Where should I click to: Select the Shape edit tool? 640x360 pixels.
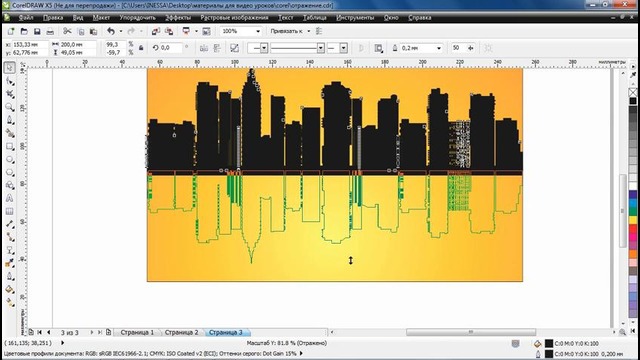10,81
